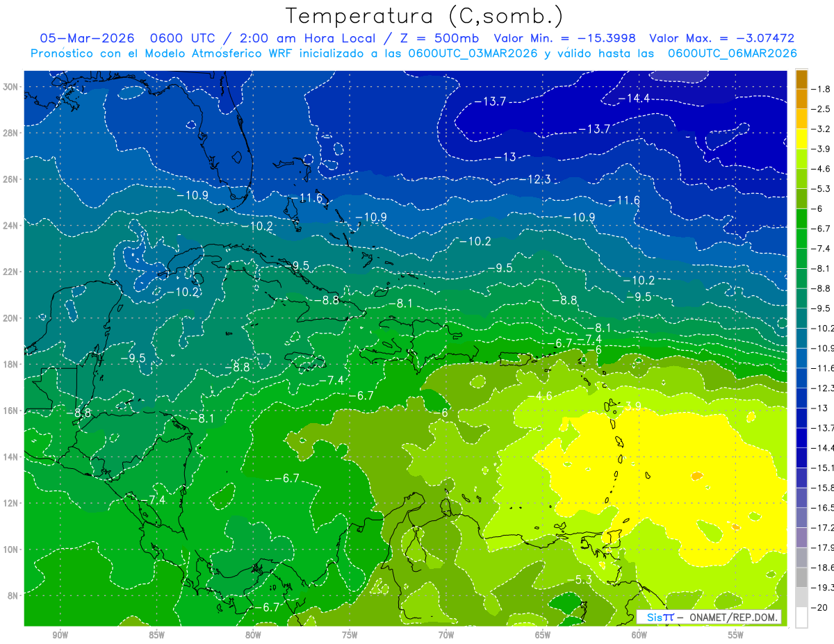Image resolution: width=834 pixels, height=644 pixels.
Task: Click "Valor Min. = -15.3998" in the header
Action: [564, 38]
